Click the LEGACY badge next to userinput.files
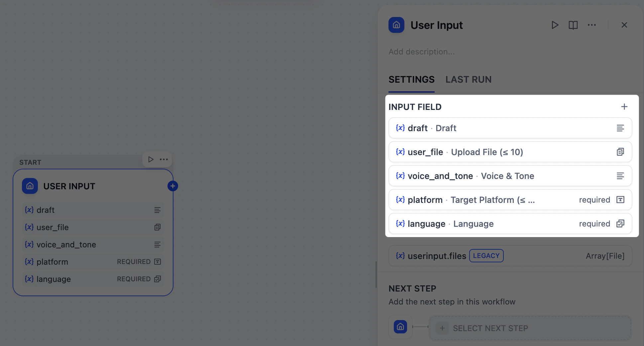Viewport: 644px width, 346px height. point(486,256)
